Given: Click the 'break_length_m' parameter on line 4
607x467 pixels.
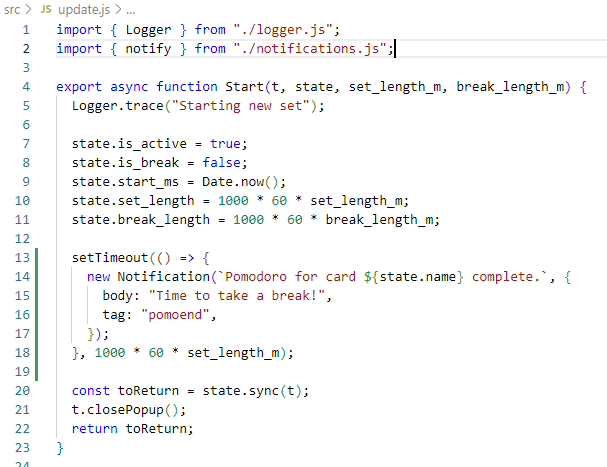Looking at the screenshot, I should tap(510, 87).
